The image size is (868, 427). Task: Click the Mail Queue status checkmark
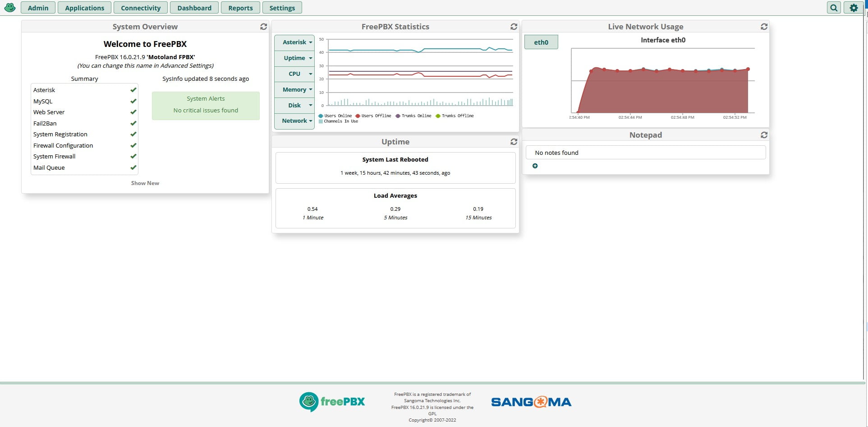pos(133,167)
